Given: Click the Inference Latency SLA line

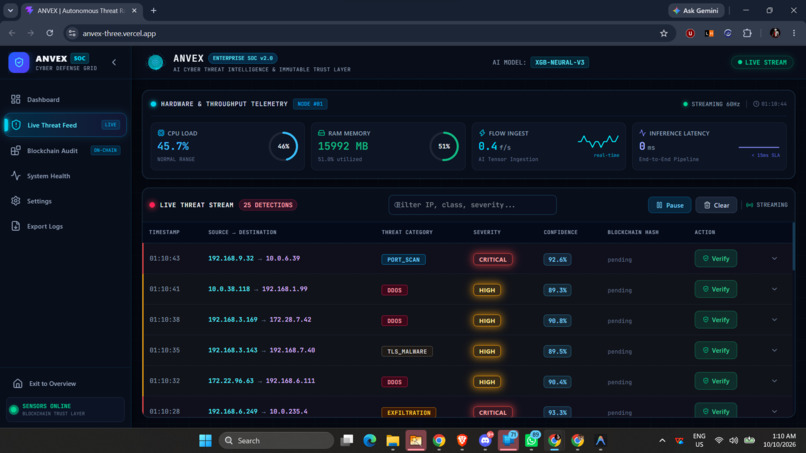Looking at the screenshot, I should pos(759,148).
